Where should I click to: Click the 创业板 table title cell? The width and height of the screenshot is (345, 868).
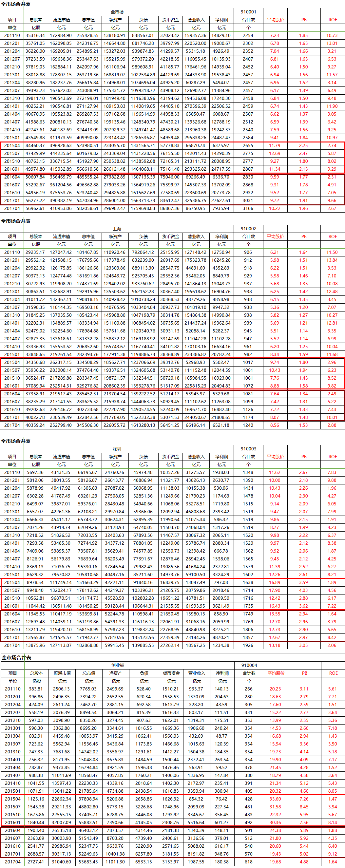pos(118,665)
